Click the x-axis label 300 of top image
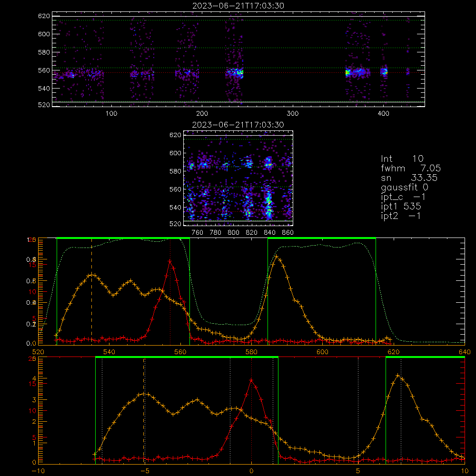This screenshot has height=476, width=476. (293, 114)
